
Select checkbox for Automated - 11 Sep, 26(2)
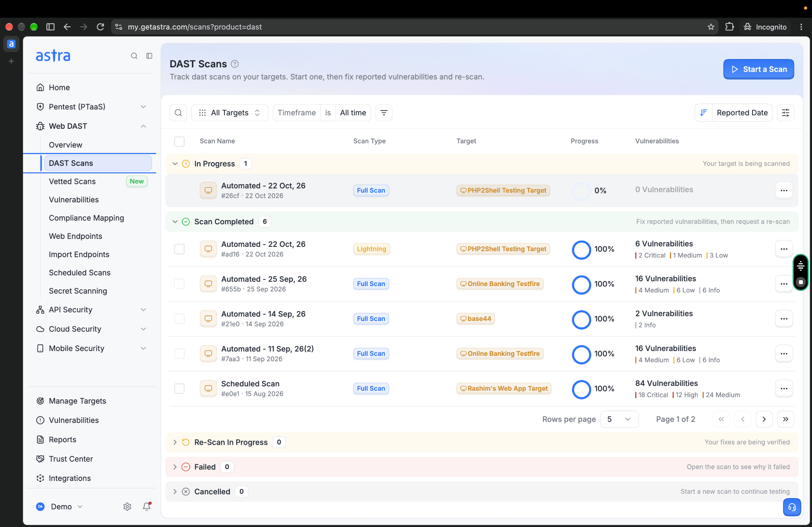click(179, 354)
